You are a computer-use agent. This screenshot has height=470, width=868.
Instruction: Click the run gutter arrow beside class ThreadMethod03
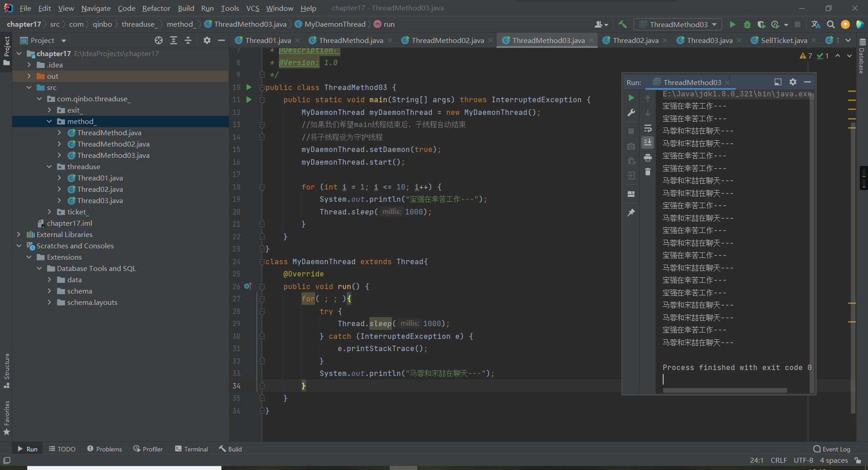tap(249, 87)
